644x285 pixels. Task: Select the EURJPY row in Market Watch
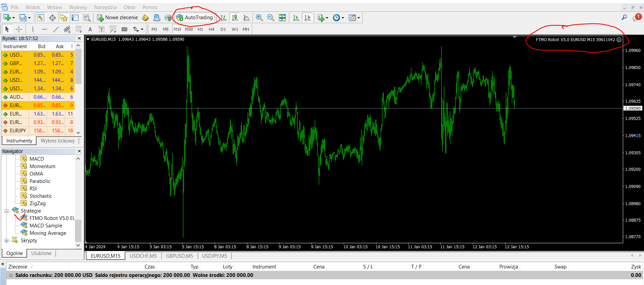38,131
